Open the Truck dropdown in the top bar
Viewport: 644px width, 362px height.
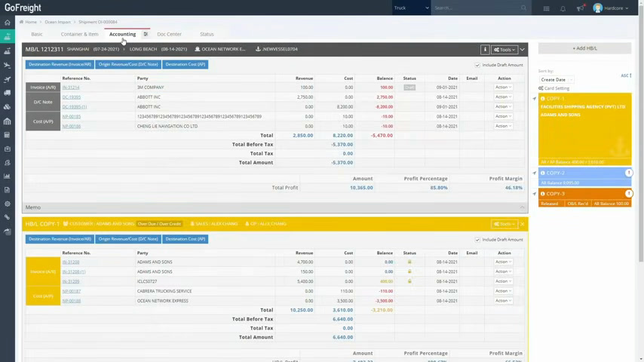point(411,8)
